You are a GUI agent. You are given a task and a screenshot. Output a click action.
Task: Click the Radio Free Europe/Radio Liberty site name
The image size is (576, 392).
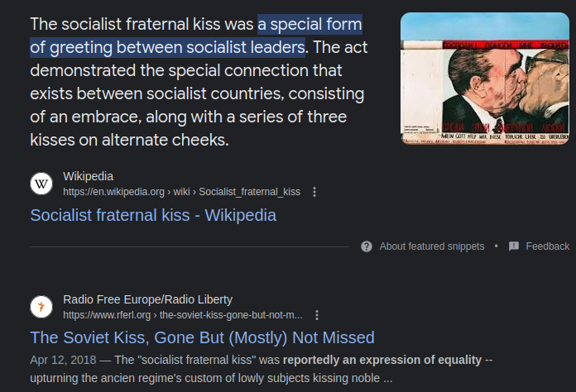147,299
